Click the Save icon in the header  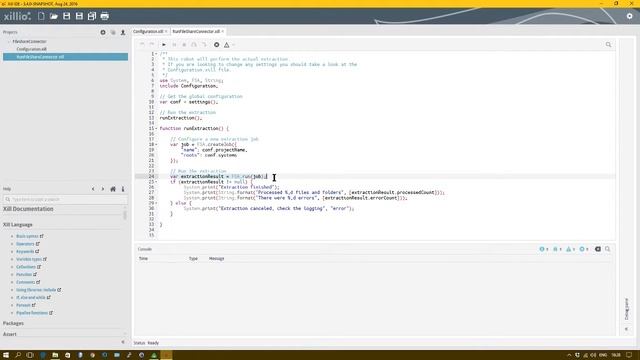pos(67,16)
